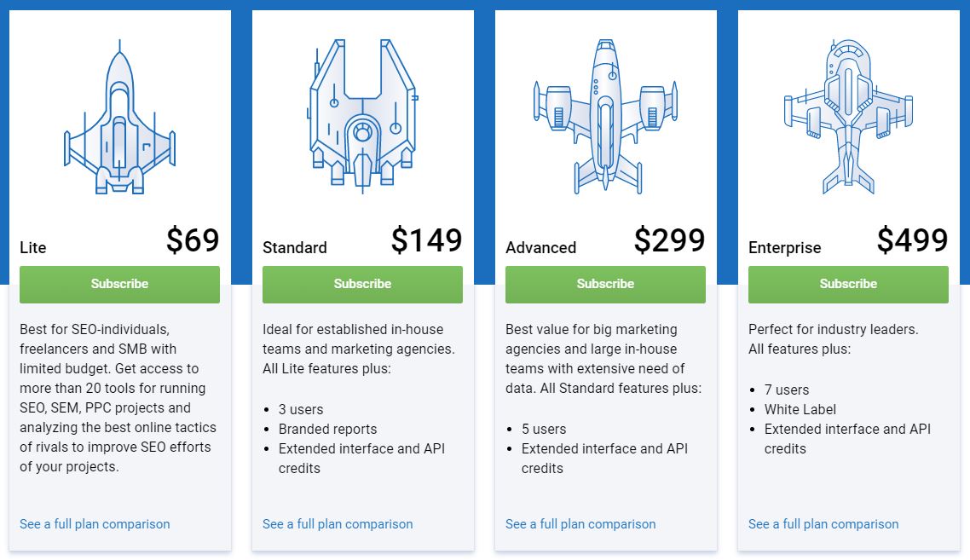Click the $149 price label
Viewport: 970px width, 560px height.
[426, 240]
